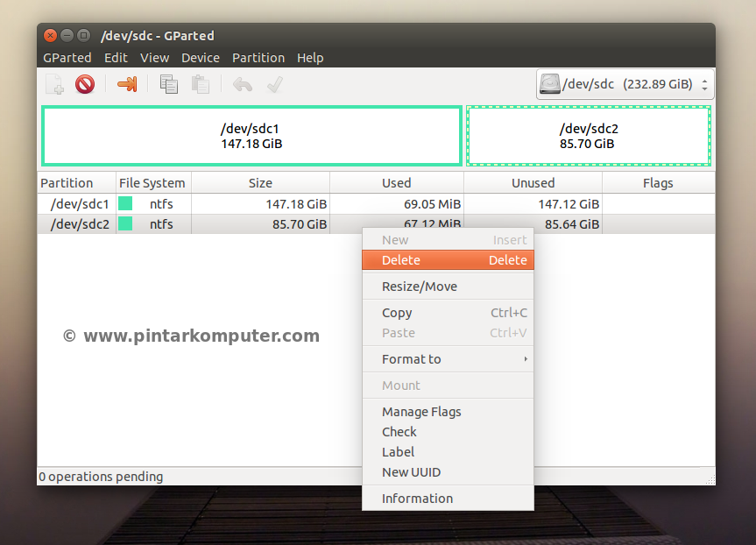Viewport: 756px width, 545px height.
Task: Choose Manage Flags in context menu
Action: tap(448, 412)
